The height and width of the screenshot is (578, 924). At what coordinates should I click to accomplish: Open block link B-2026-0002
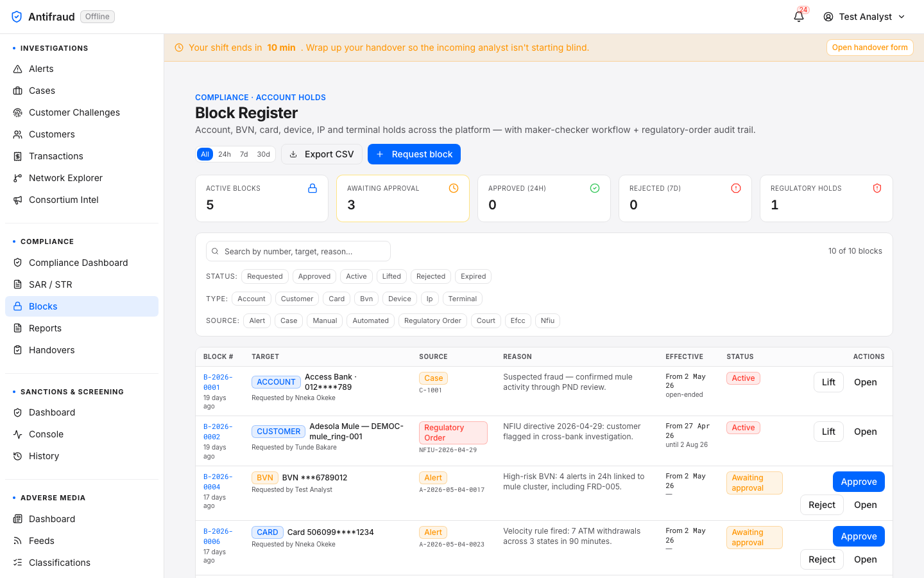[218, 432]
